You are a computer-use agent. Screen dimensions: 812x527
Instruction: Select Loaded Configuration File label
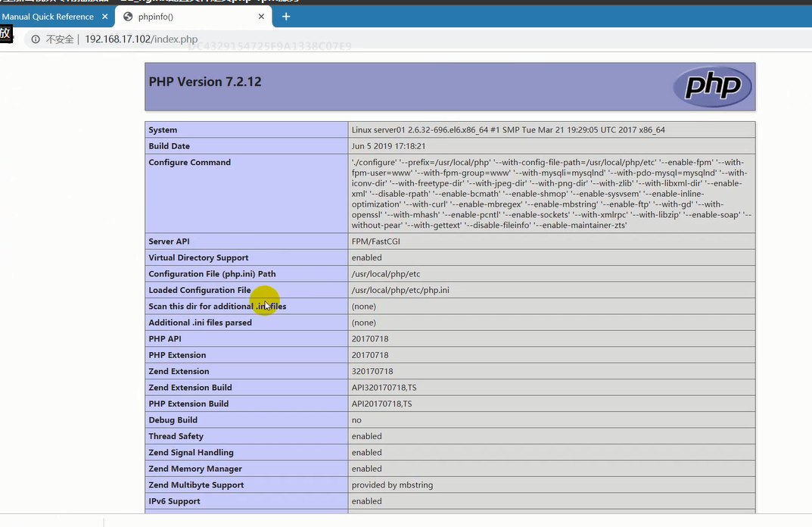pyautogui.click(x=199, y=290)
